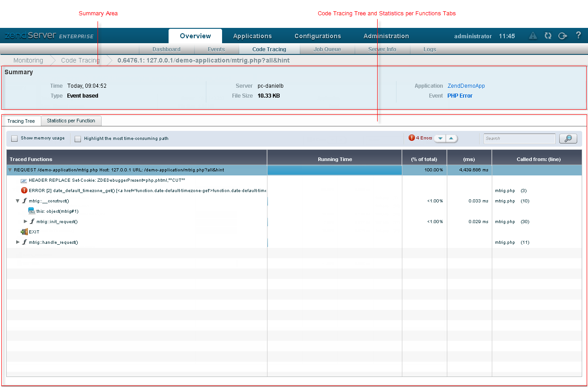This screenshot has height=390, width=588.
Task: Toggle Highlight the most time-consuming path
Action: click(78, 139)
